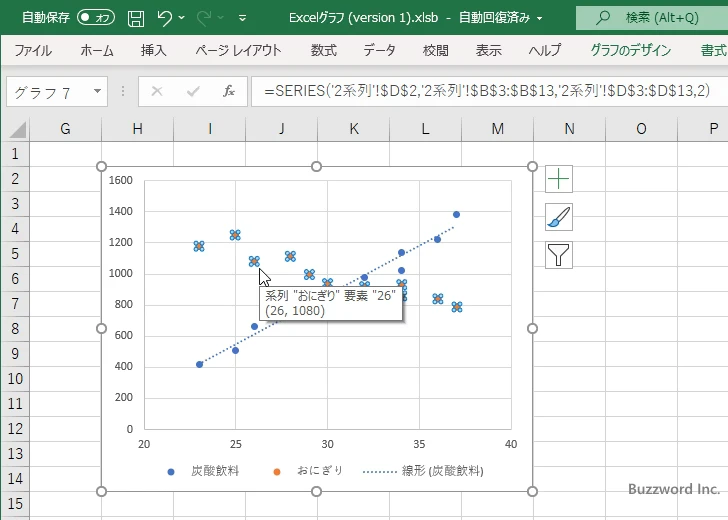Click the horizontal axis label 30

[327, 444]
